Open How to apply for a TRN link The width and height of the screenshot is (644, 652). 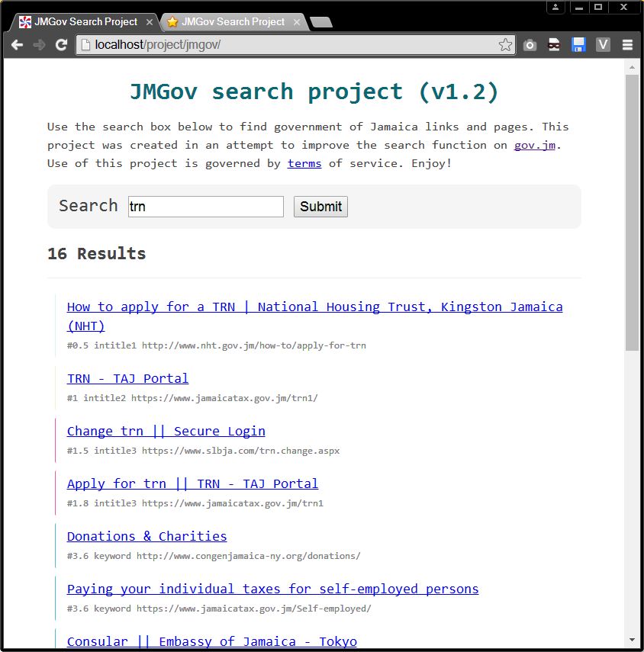pos(314,316)
